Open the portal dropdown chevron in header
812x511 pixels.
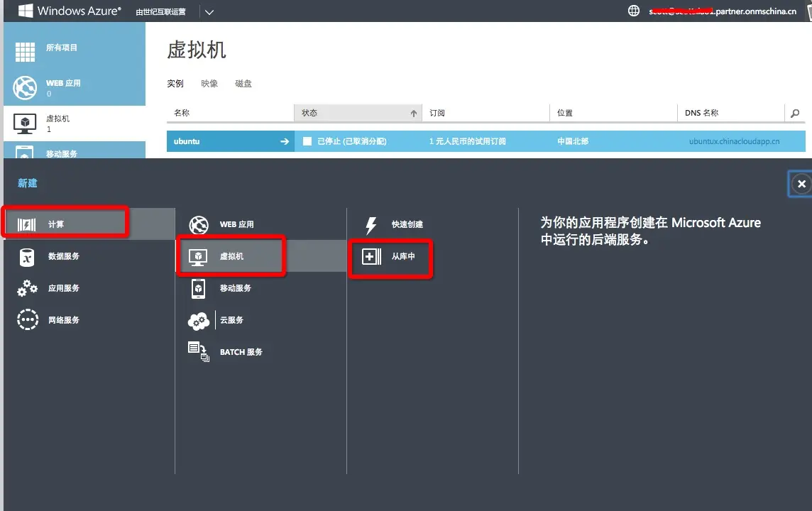point(209,12)
